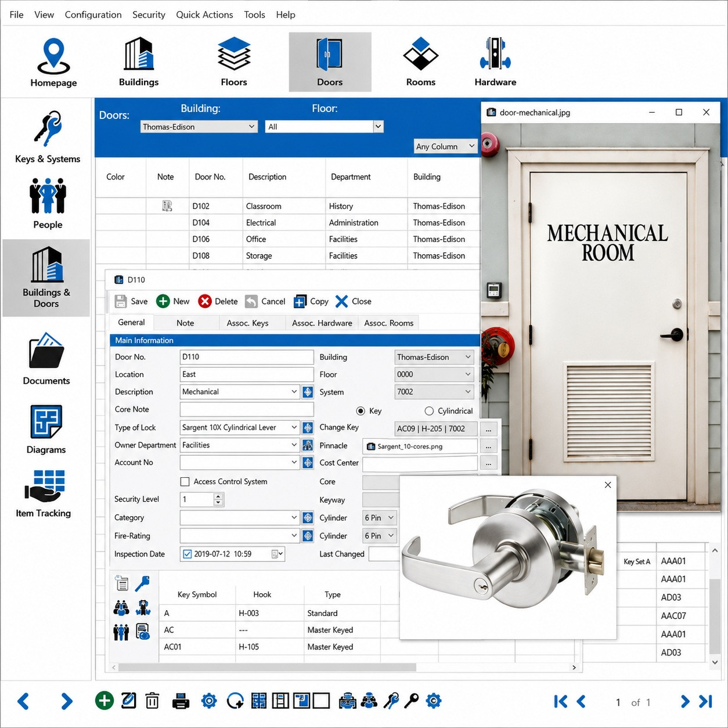Screen dimensions: 728x728
Task: Open the Floor dropdown showing 0000
Action: click(434, 374)
